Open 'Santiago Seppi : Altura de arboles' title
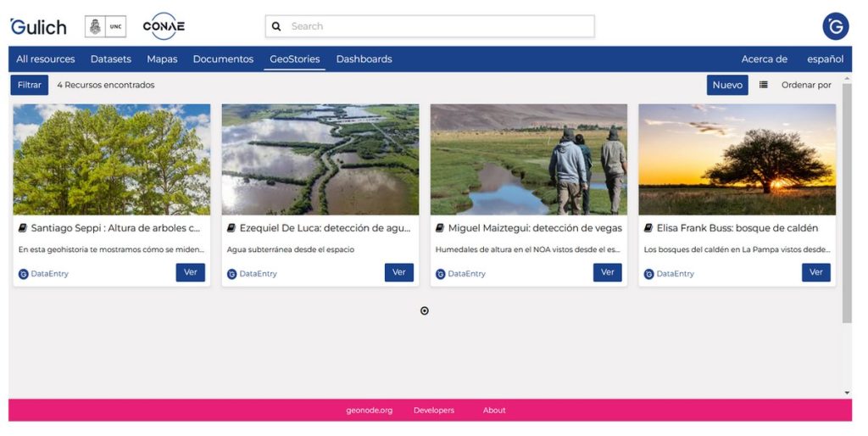Screen dimensions: 868x436 point(115,227)
